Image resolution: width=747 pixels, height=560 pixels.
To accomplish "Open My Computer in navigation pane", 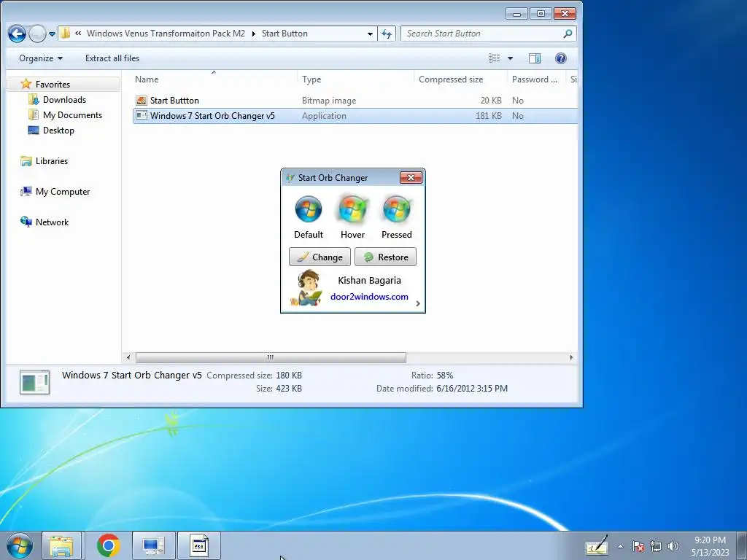I will point(63,192).
